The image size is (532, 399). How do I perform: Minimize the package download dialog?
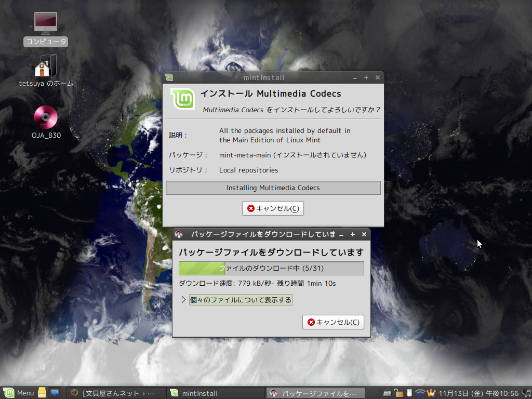point(341,234)
